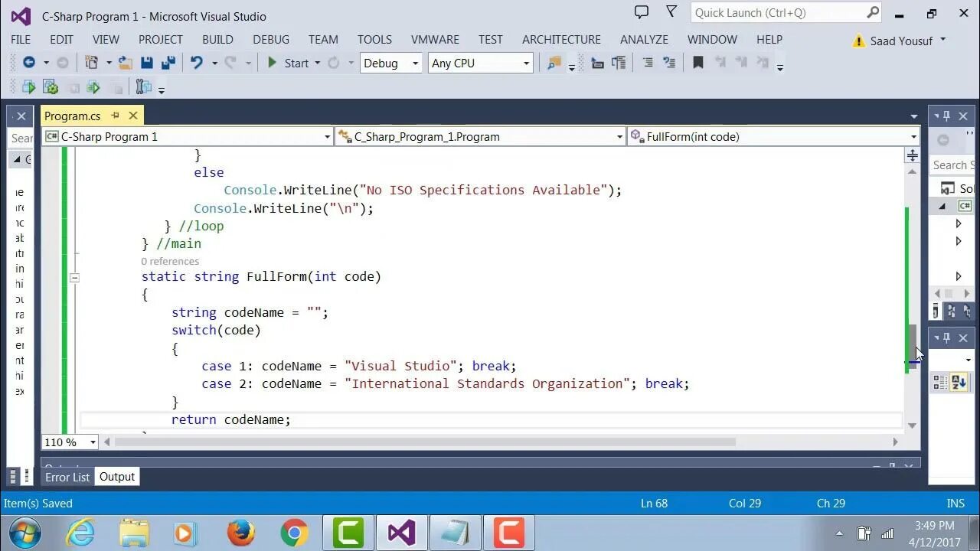Click the C# project icon in Solution Explorer
Viewport: 980px width, 551px height.
[x=965, y=206]
